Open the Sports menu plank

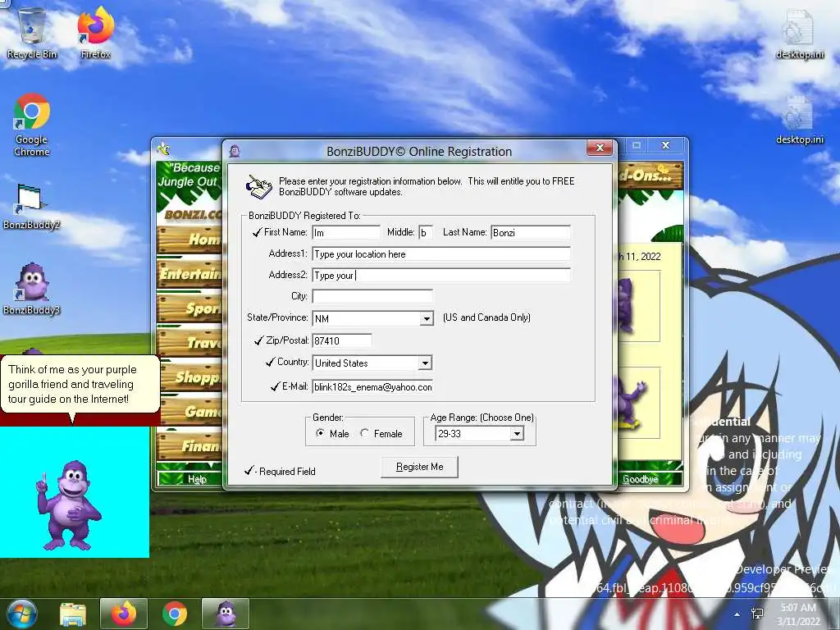click(x=189, y=308)
